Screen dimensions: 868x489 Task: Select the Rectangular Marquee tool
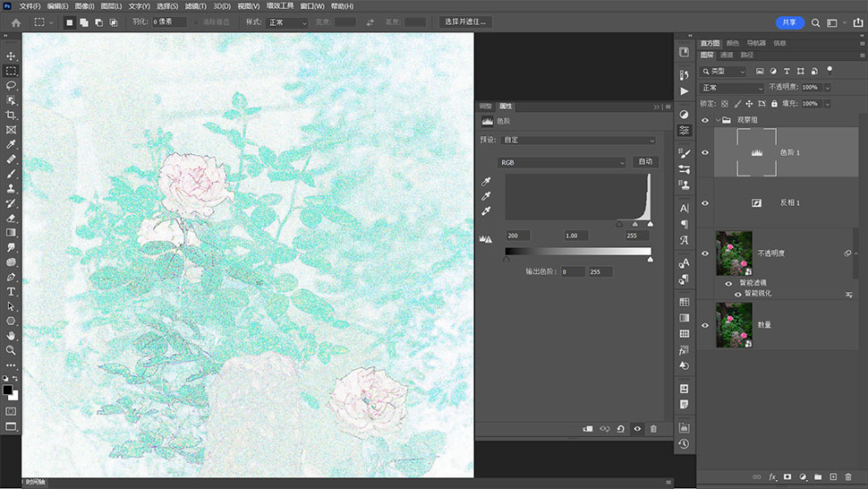[x=11, y=71]
